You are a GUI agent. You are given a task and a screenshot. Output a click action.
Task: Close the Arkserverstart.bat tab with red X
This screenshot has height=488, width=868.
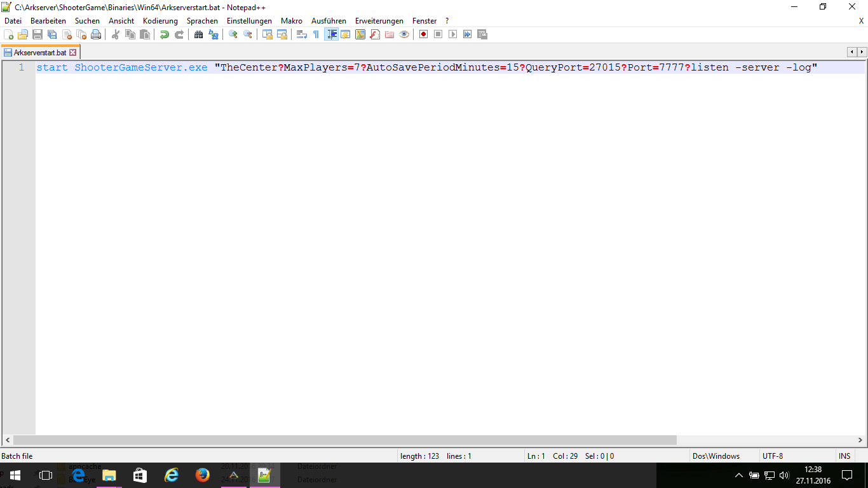(72, 53)
